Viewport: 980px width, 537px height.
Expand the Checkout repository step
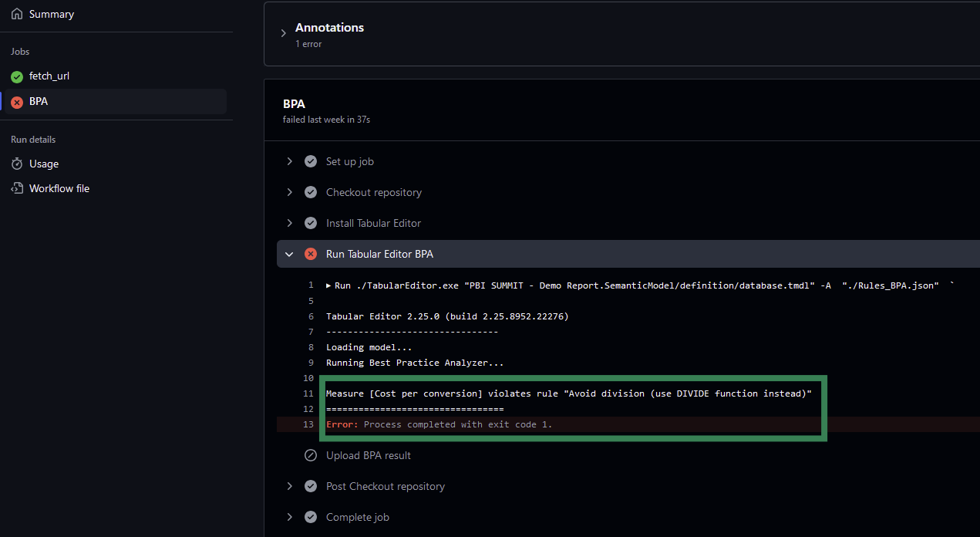point(289,192)
